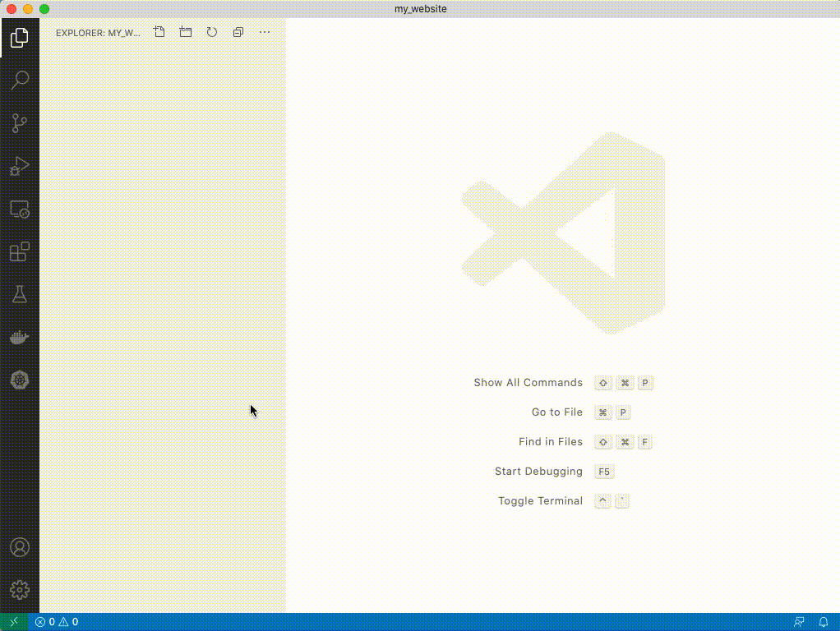The image size is (840, 631).
Task: Create a new file in Explorer
Action: (159, 32)
